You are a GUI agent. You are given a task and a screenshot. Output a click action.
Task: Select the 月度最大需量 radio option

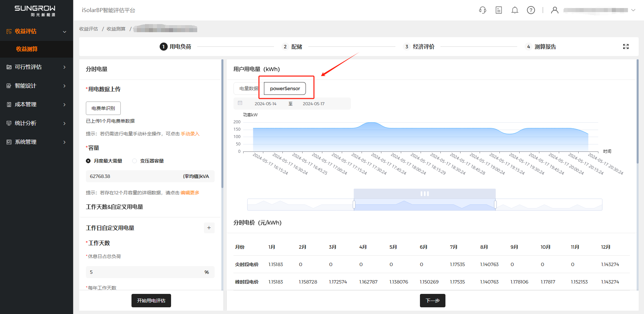(x=89, y=161)
